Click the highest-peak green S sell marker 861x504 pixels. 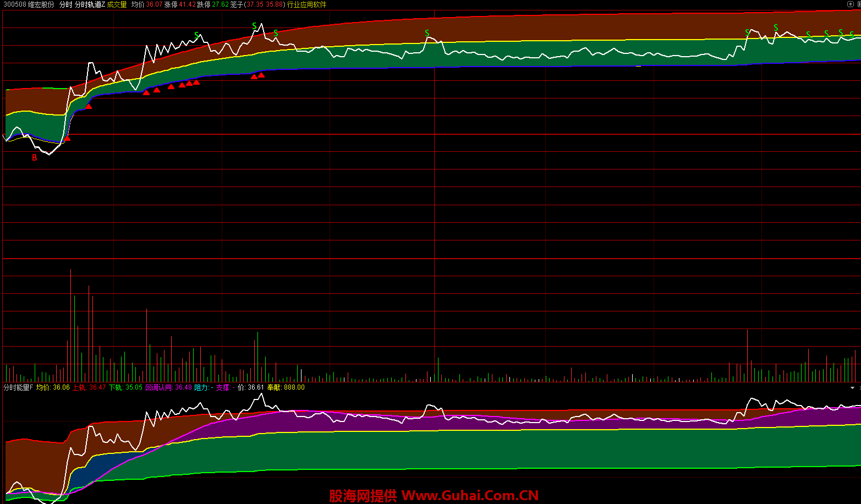coord(254,26)
